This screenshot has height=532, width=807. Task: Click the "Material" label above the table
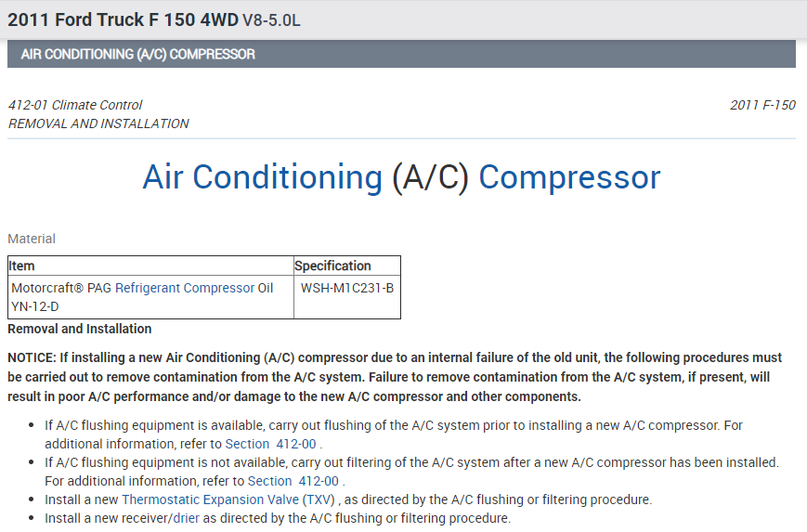point(32,239)
